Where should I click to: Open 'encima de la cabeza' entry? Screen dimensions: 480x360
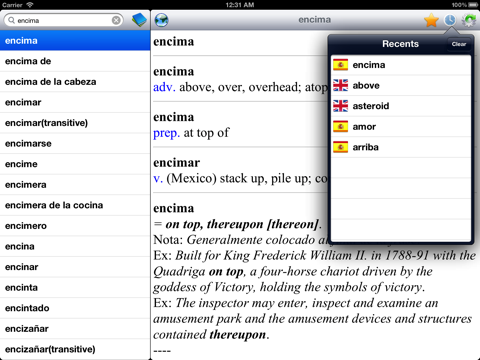coord(75,82)
